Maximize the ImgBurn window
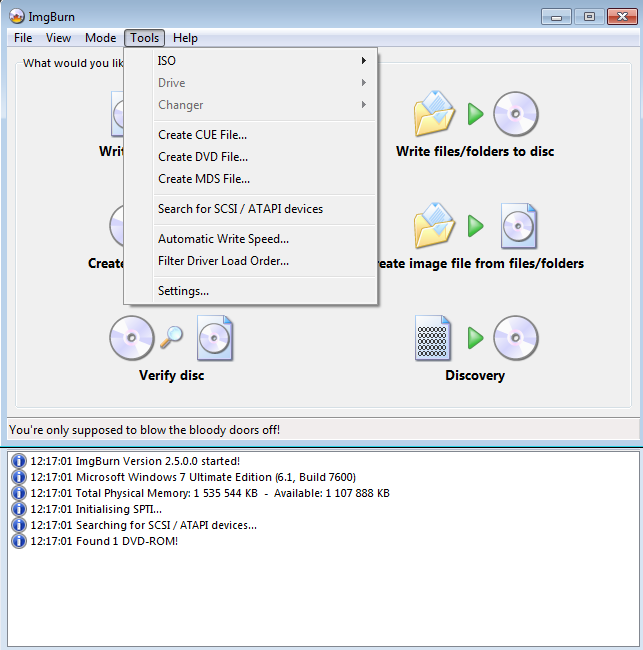This screenshot has height=650, width=643. click(x=589, y=17)
